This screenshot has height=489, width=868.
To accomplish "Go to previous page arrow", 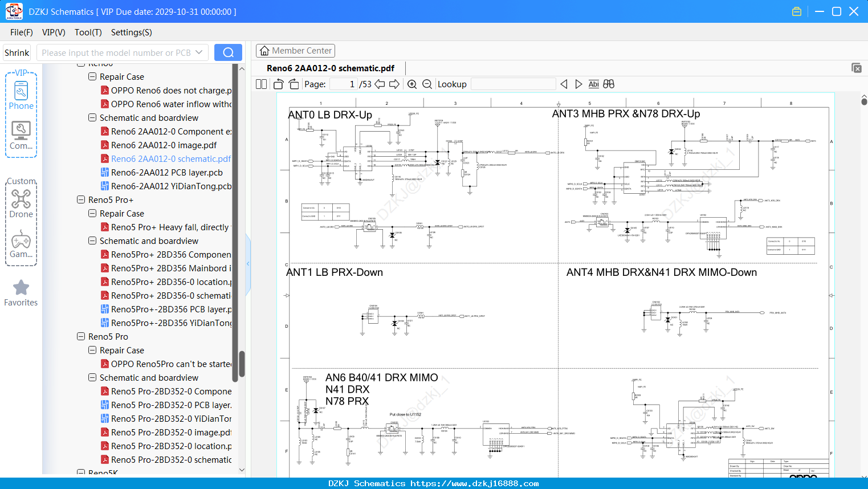I will [380, 84].
